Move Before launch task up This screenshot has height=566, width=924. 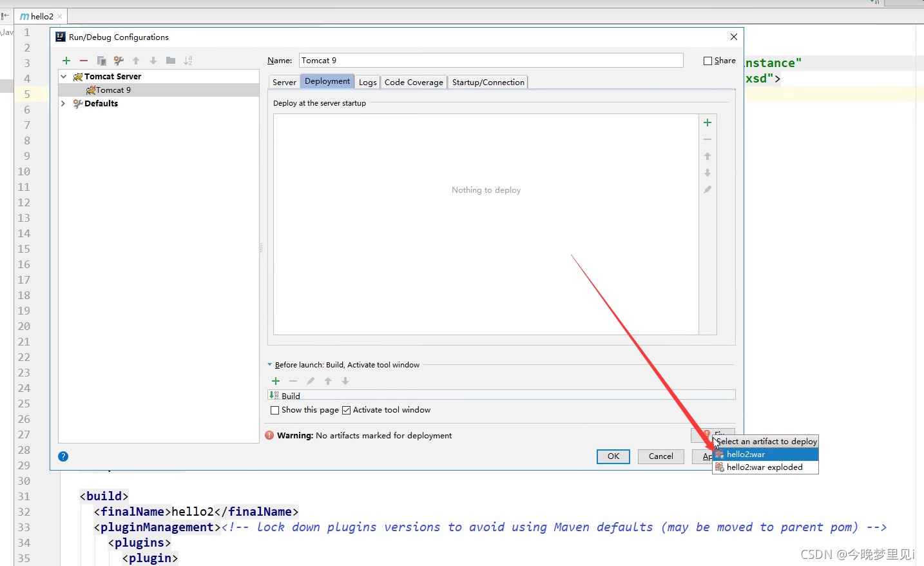pyautogui.click(x=328, y=381)
